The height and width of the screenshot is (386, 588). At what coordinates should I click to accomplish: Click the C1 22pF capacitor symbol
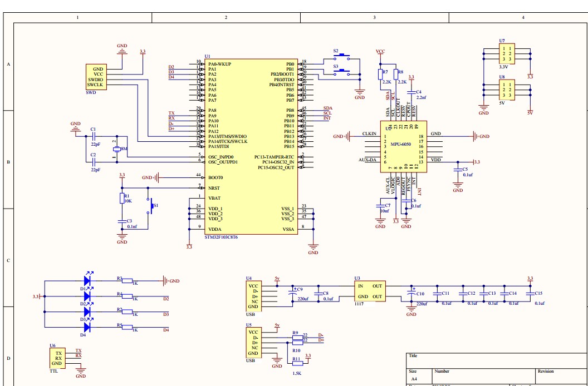94,136
